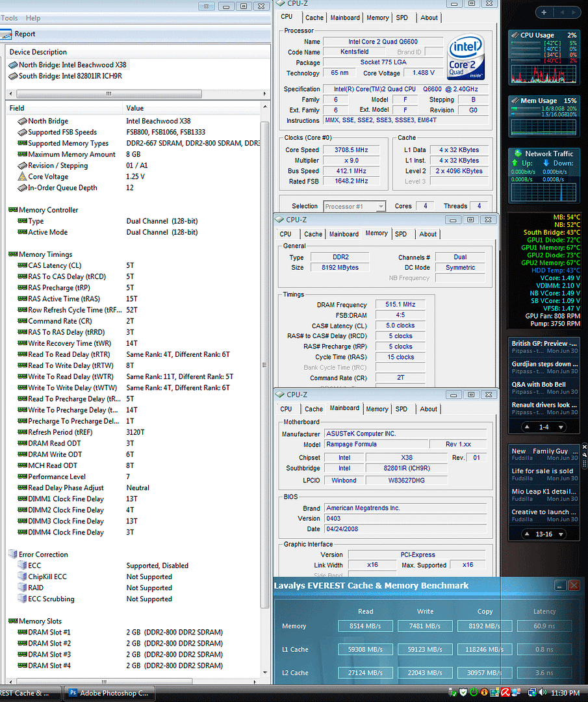Image resolution: width=588 pixels, height=702 pixels.
Task: Switch to Cache tab in top CPU-Z window
Action: tap(314, 18)
